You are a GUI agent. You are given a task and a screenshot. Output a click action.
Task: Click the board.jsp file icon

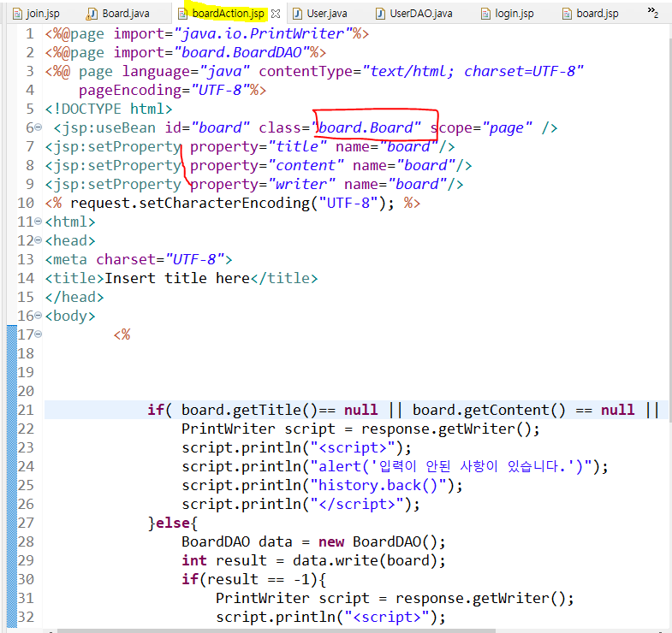click(x=567, y=15)
